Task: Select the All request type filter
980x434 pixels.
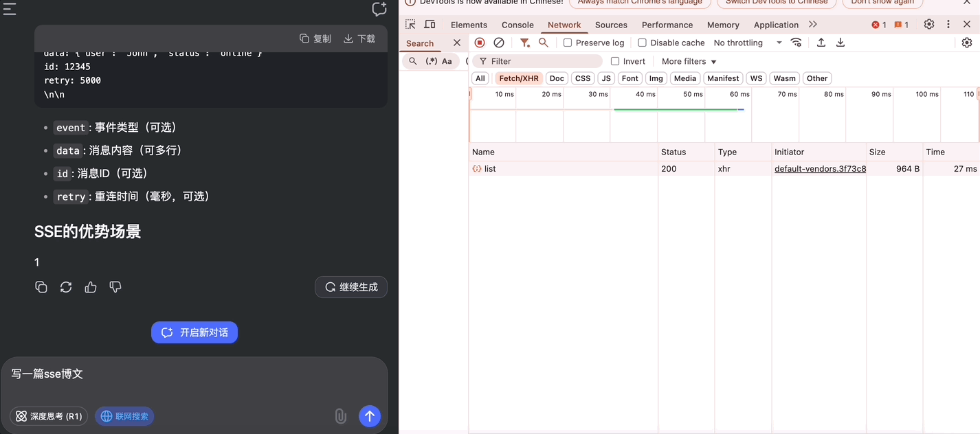Action: (480, 78)
